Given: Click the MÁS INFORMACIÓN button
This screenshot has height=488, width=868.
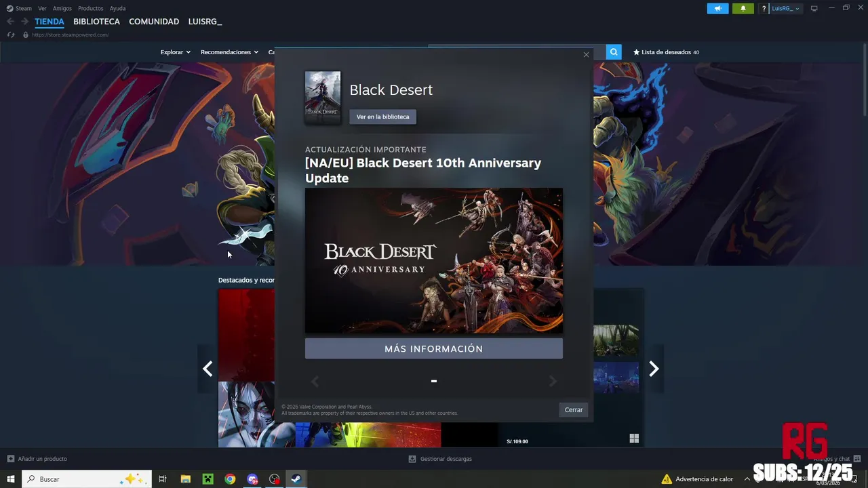Looking at the screenshot, I should pos(434,348).
